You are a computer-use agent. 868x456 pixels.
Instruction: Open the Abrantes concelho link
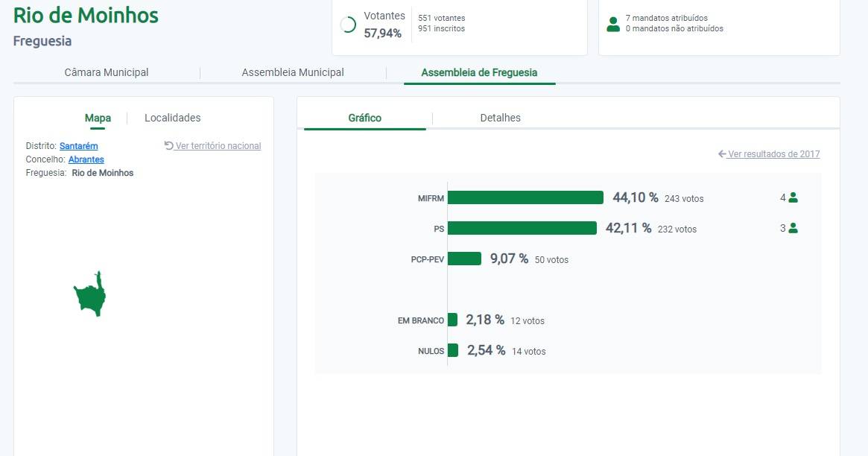click(86, 159)
